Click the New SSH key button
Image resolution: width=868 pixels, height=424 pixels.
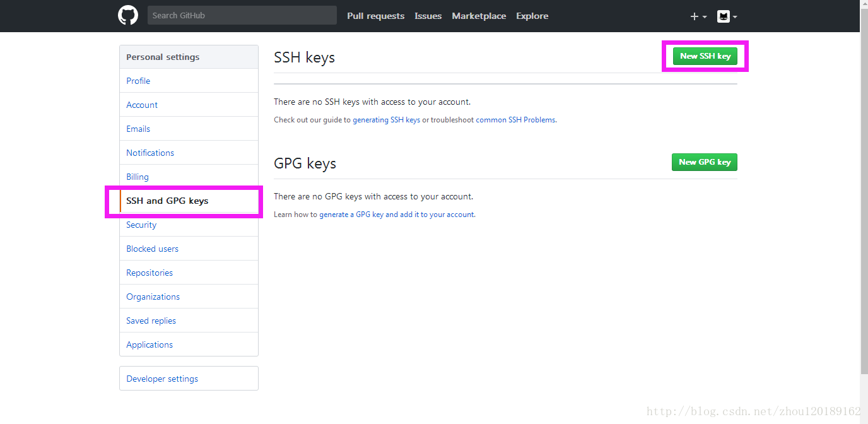pos(705,56)
